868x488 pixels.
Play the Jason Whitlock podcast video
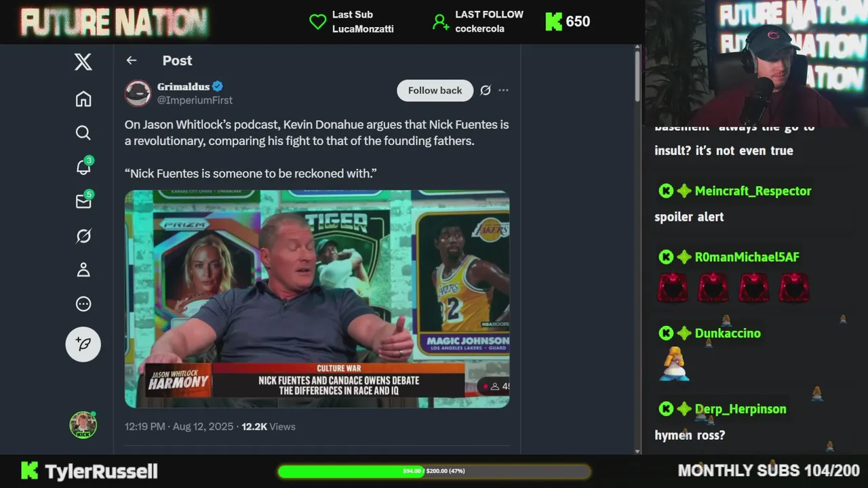click(317, 299)
